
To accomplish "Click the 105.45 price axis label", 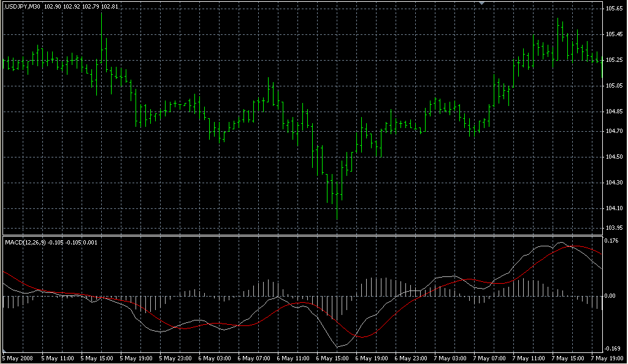I will pos(614,34).
